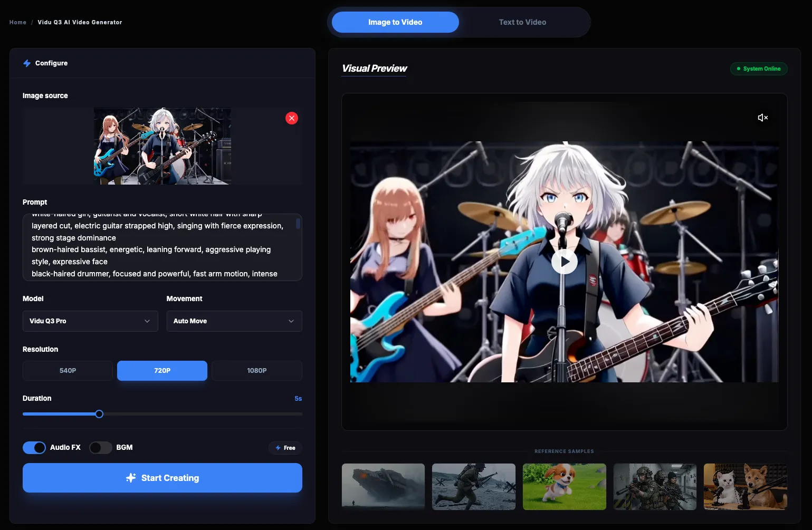Screen dimensions: 812x530
Task: Expand the Movement dropdown Auto Move
Action: (234, 321)
